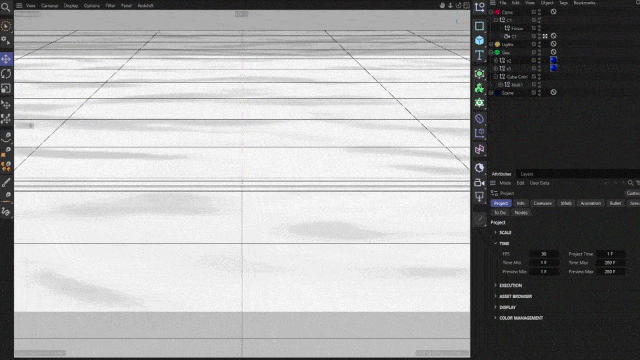This screenshot has height=360, width=640.
Task: Add a Text spline object
Action: click(x=480, y=55)
